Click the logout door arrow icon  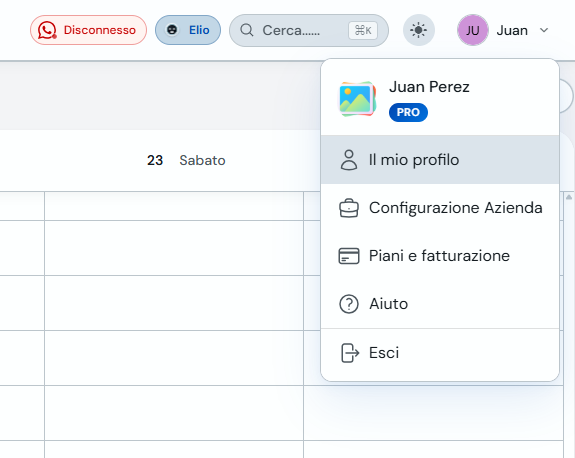pos(349,353)
